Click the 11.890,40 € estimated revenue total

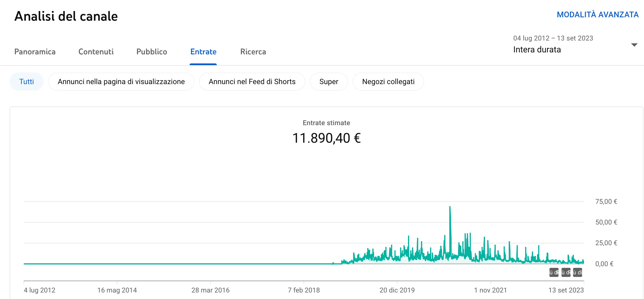click(x=326, y=138)
